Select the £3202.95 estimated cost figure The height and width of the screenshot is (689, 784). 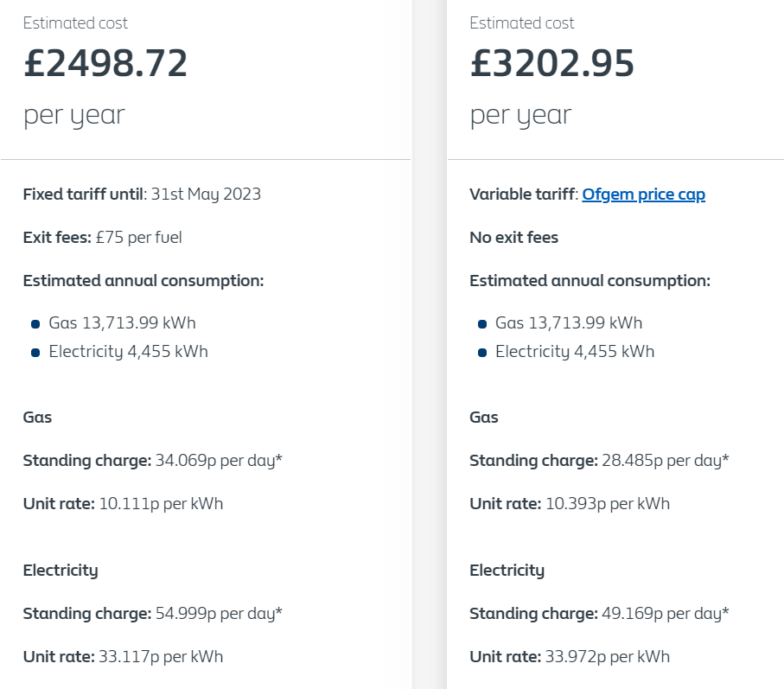[552, 63]
